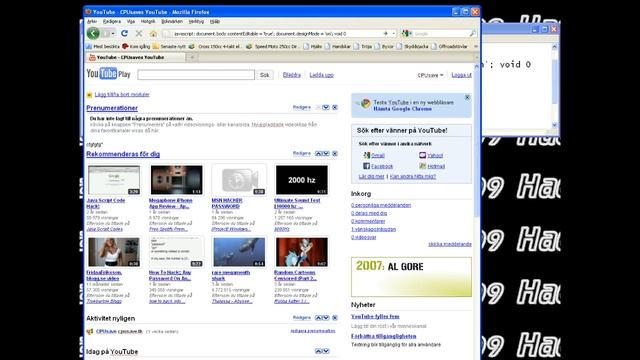Viewport: 640px width, 360px height.
Task: Click the Logga ut link
Action: pos(461,75)
